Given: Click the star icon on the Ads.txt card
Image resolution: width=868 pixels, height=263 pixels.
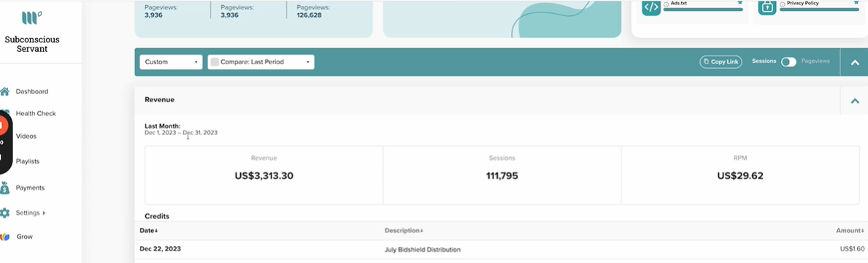Looking at the screenshot, I should (x=740, y=3).
